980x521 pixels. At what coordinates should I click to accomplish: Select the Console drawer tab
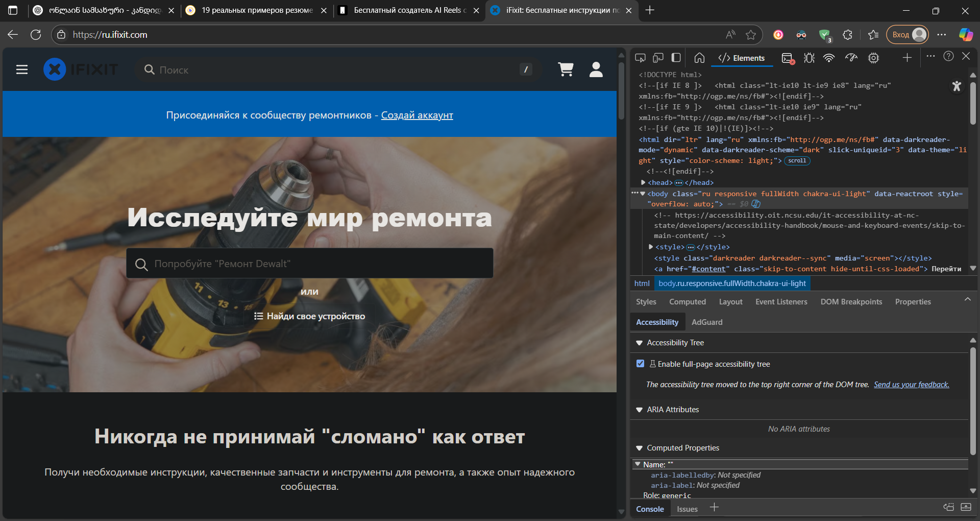(x=650, y=509)
